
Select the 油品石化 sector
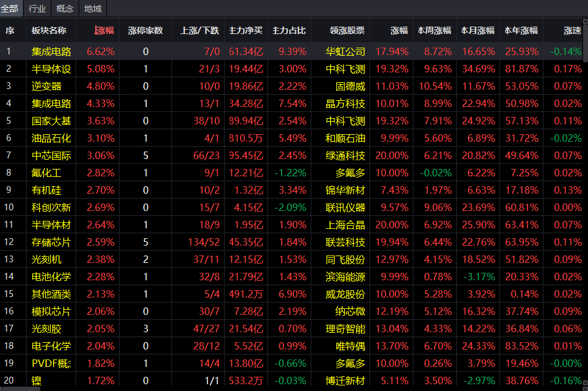(51, 139)
